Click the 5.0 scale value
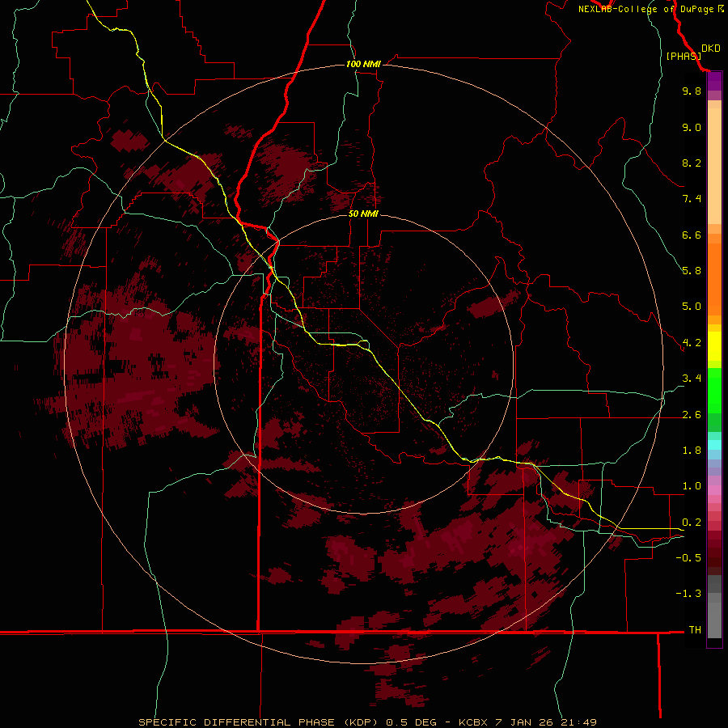Image resolution: width=728 pixels, height=728 pixels. 692,307
